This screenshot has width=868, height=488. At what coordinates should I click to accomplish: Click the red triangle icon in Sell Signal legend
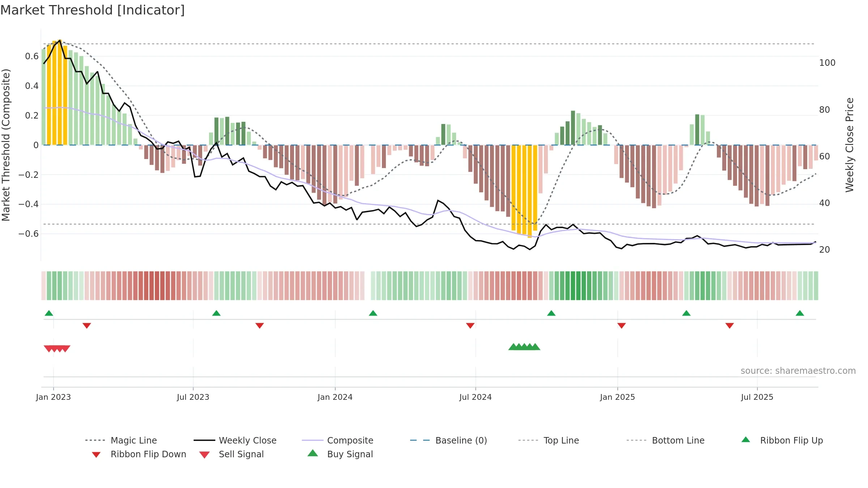(x=204, y=455)
